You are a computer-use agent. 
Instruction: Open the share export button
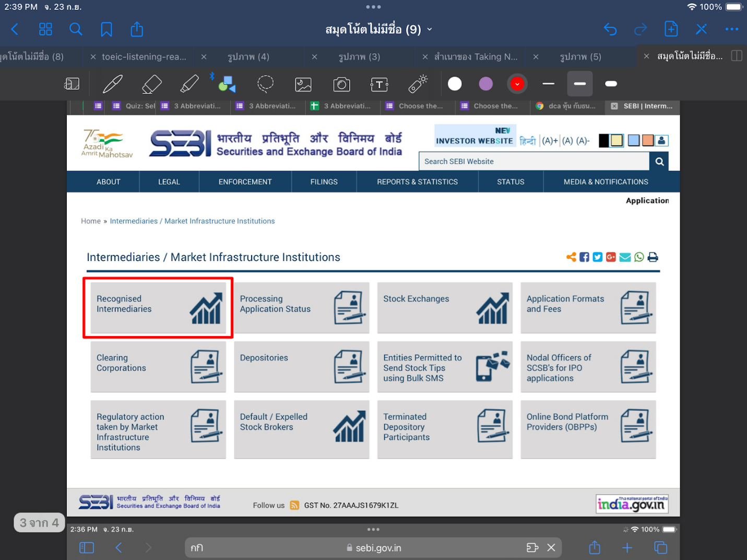(137, 29)
